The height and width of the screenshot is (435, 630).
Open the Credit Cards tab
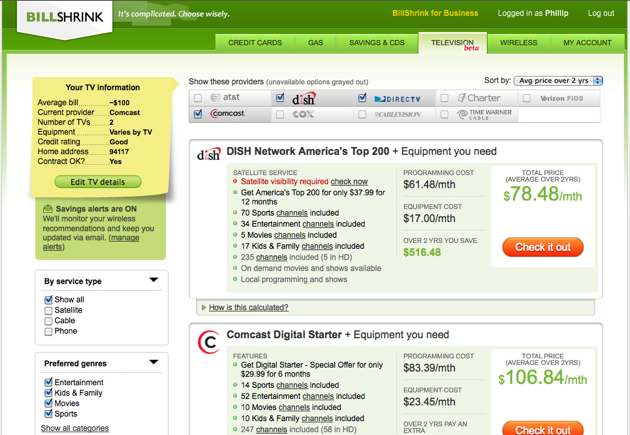point(255,43)
